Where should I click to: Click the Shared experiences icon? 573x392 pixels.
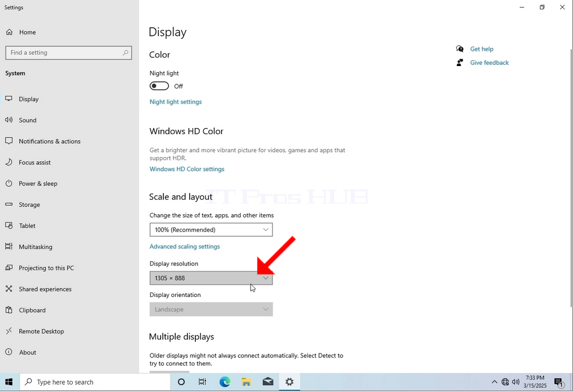9,289
